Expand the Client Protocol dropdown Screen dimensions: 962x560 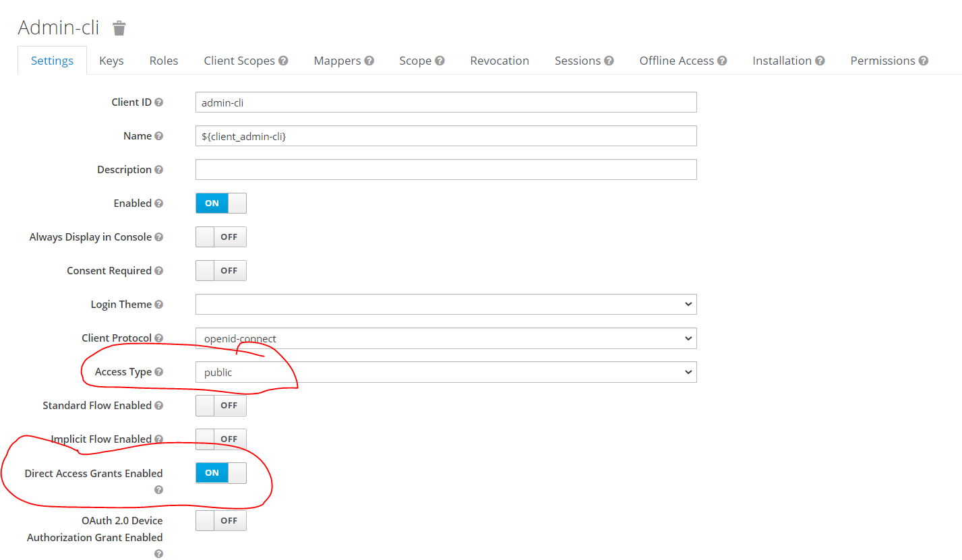445,338
